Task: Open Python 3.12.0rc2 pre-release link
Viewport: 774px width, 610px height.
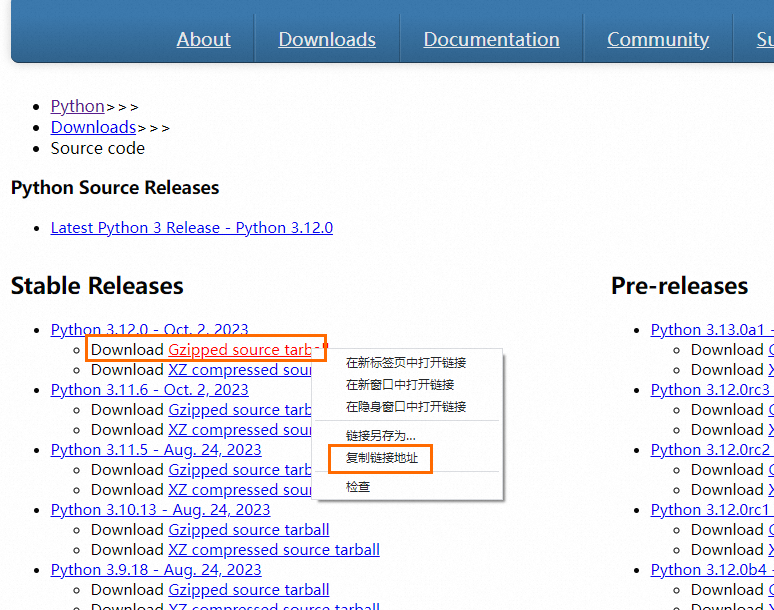Action: click(712, 450)
